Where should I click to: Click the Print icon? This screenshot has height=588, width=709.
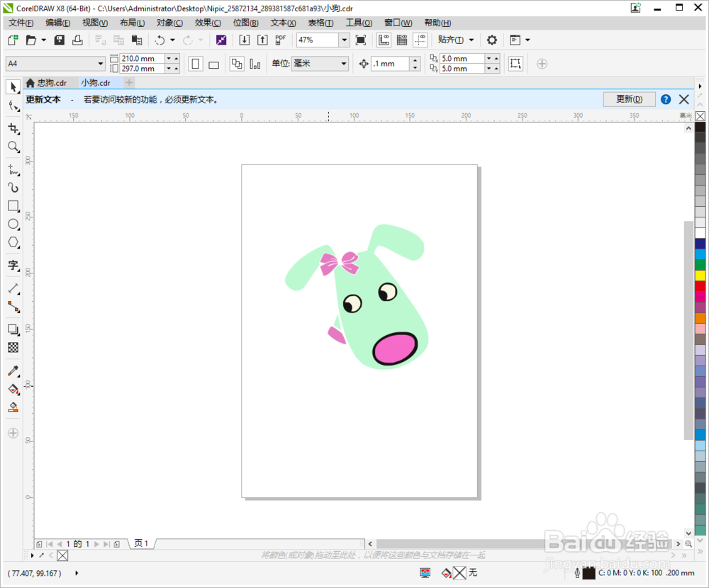click(77, 40)
